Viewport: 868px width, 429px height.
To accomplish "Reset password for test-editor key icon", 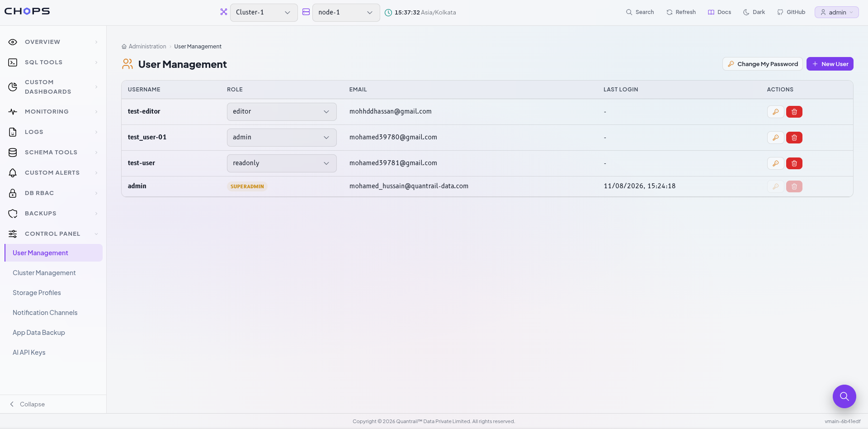I will coord(776,112).
